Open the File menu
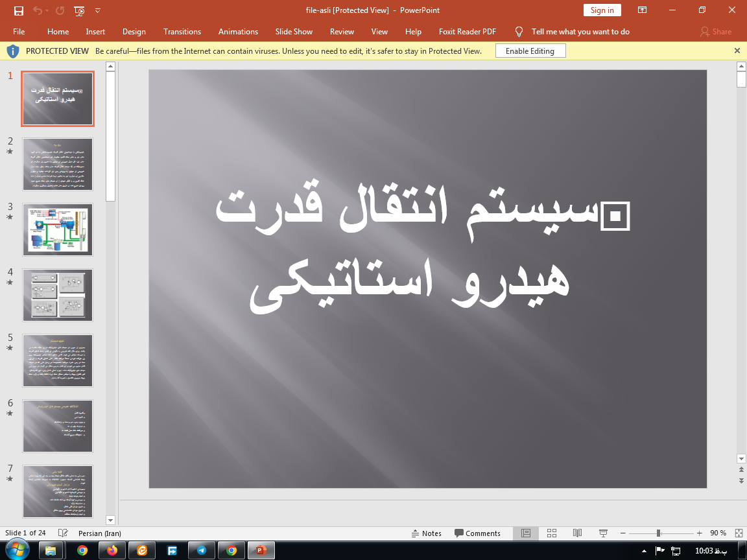Screen dimensions: 747x560 click(19, 31)
